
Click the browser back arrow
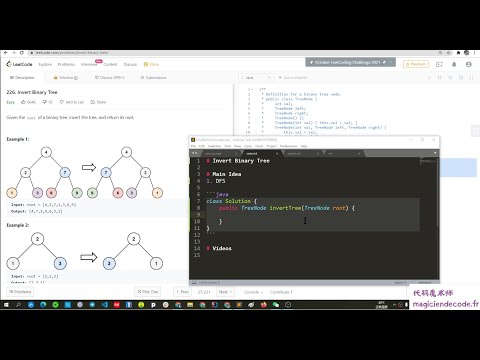pyautogui.click(x=5, y=53)
